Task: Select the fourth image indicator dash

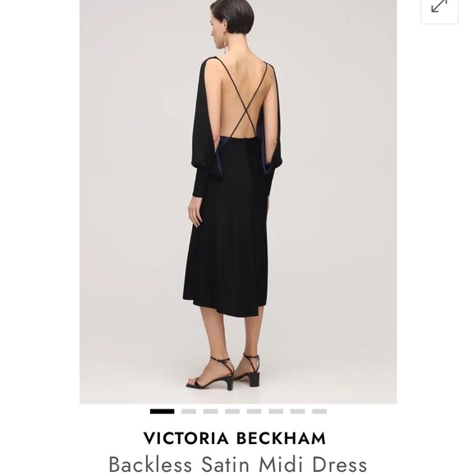Action: [x=232, y=411]
